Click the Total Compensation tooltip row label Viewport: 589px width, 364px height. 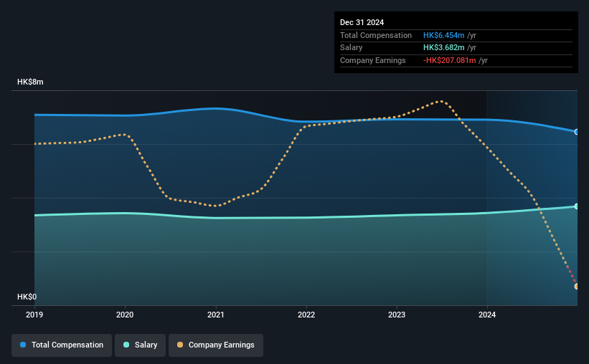pos(376,35)
